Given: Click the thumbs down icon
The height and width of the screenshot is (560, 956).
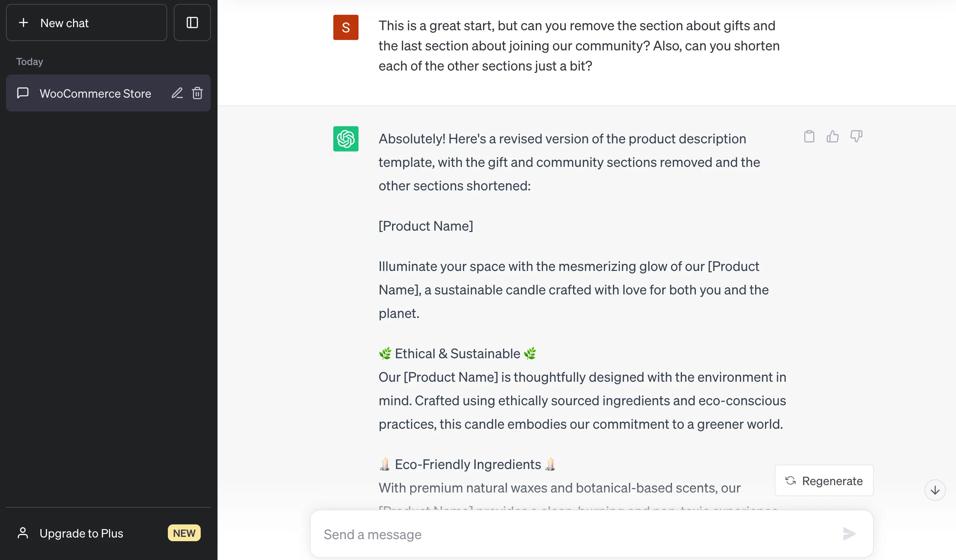Looking at the screenshot, I should pos(855,137).
